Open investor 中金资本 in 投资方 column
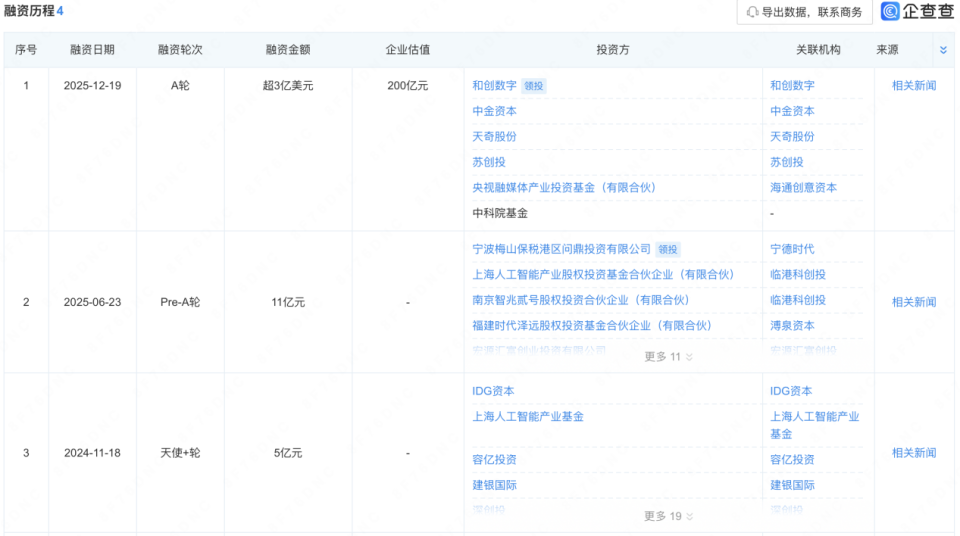 point(494,111)
